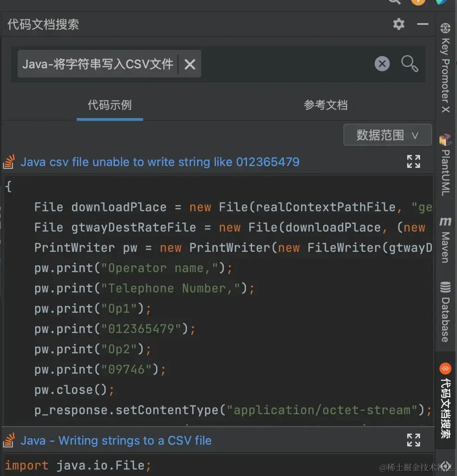
Task: Click code line pw.print("012365479");
Action: 115,329
